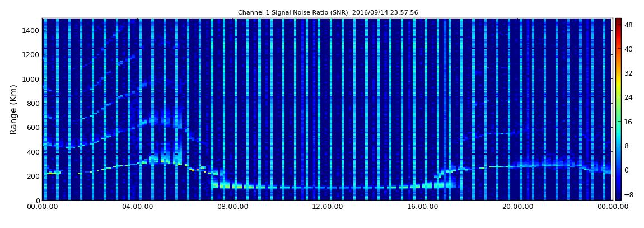This screenshot has width=644, height=228.
Task: Click the y-axis tick label 800
Action: click(33, 103)
